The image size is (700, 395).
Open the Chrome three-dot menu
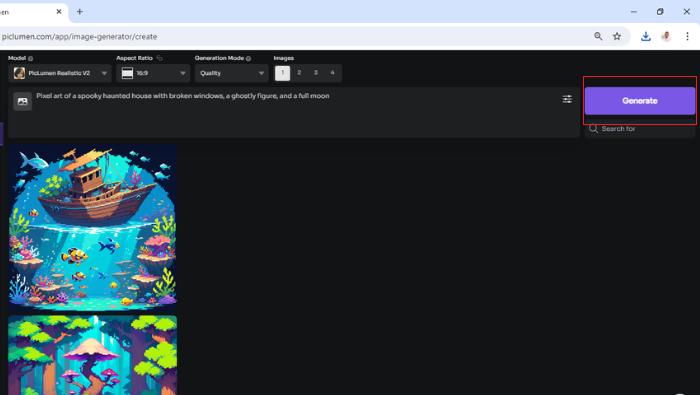688,37
